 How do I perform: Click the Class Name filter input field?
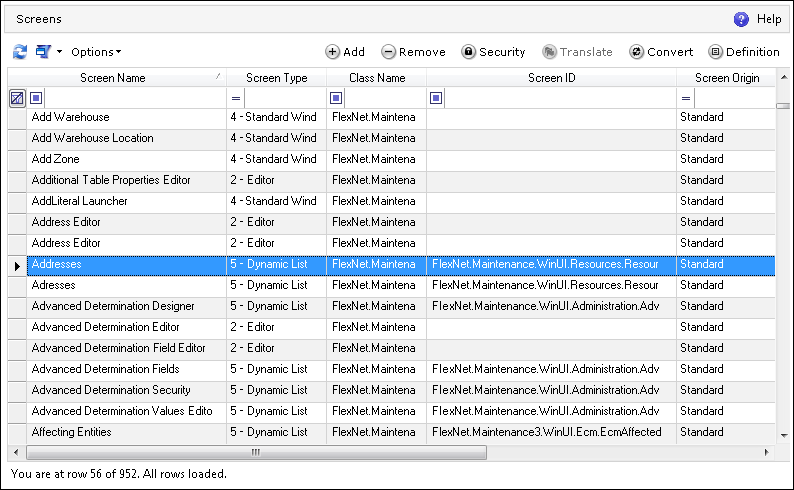click(x=385, y=98)
